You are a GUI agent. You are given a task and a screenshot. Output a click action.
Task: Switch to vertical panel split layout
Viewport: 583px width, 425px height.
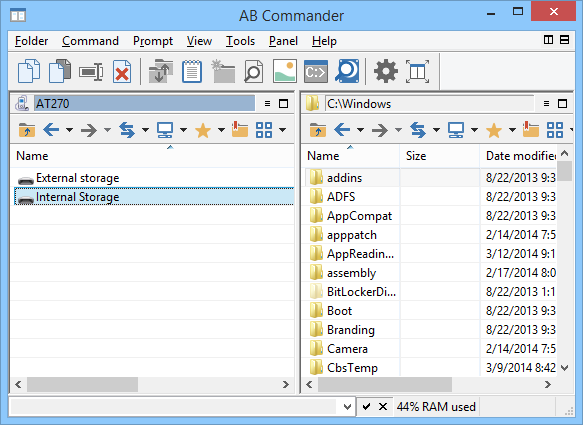548,40
